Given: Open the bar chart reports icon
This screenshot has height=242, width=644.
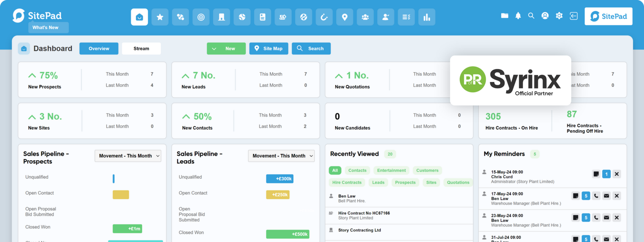Looking at the screenshot, I should (x=427, y=17).
